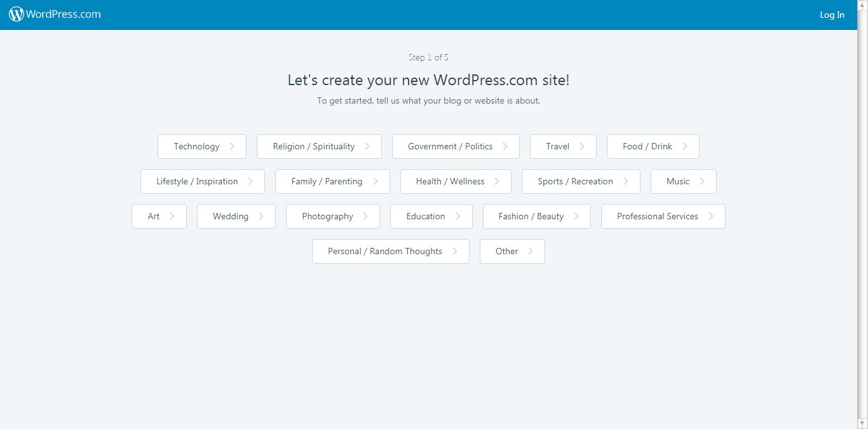Click the 'Let's create your new WordPress.com site!' heading
Screen dimensions: 868x429
tap(428, 80)
